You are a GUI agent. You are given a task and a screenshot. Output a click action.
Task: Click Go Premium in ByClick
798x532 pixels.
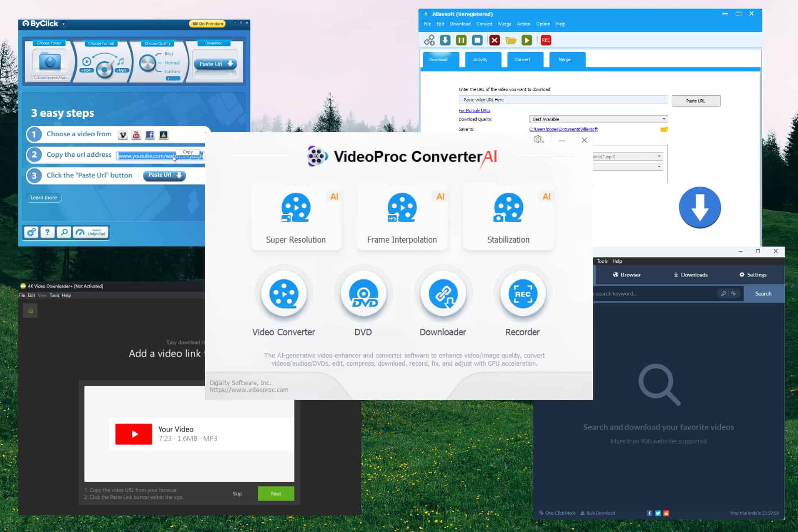coord(207,24)
